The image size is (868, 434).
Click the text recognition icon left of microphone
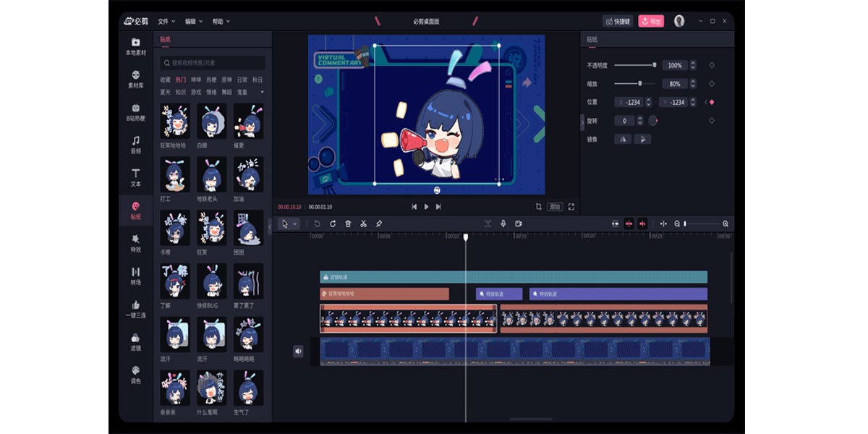(488, 224)
